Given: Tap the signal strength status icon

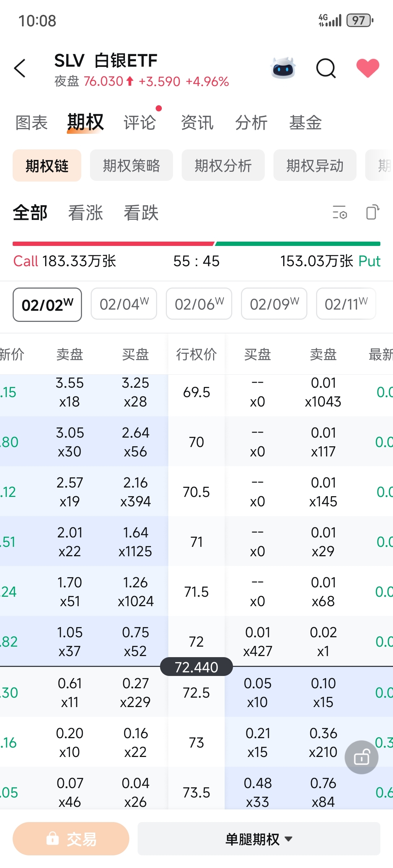Looking at the screenshot, I should (x=330, y=21).
